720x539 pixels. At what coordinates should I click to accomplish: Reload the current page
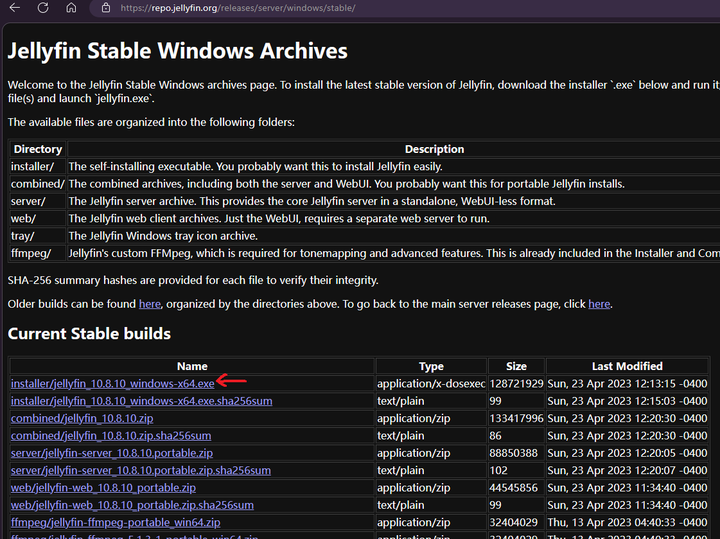(x=43, y=8)
